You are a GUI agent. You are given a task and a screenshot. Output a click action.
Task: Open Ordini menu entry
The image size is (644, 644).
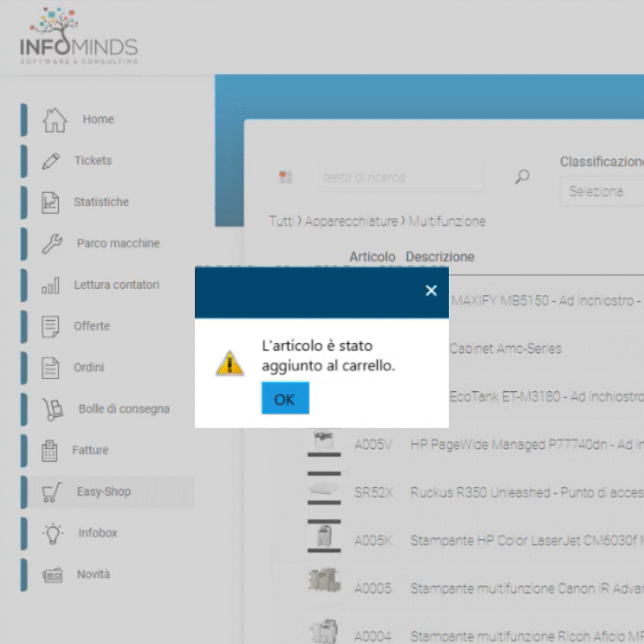coord(89,367)
